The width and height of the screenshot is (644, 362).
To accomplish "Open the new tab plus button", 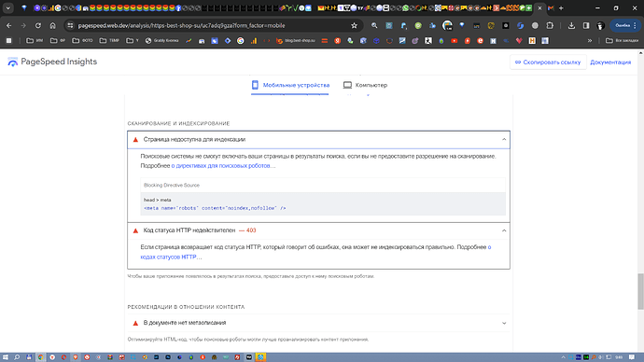I will coord(561,7).
